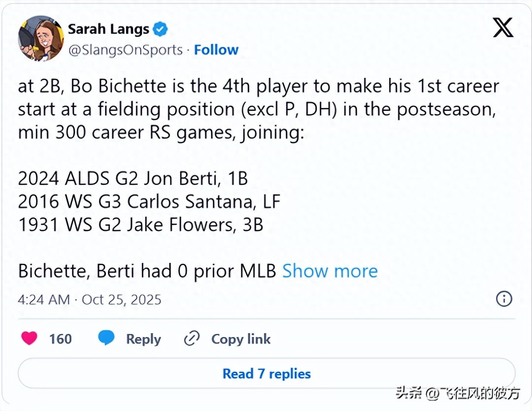Click the @SlangsOnSports handle
The image size is (532, 411).
126,49
